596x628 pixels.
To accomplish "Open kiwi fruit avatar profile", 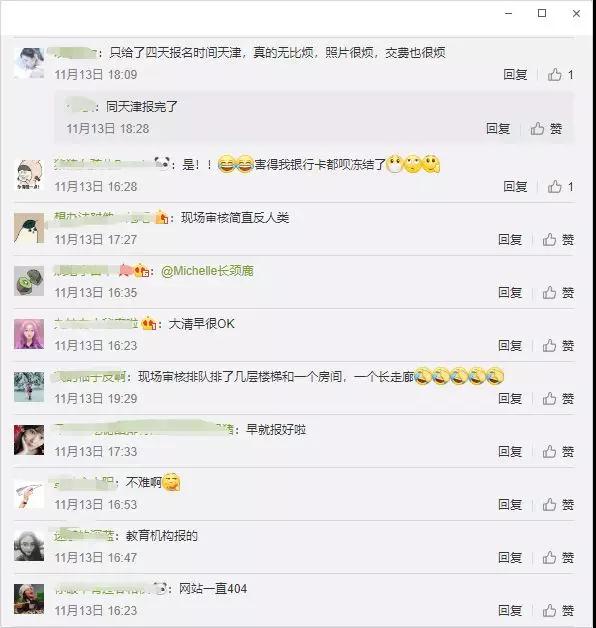I will tap(29, 281).
